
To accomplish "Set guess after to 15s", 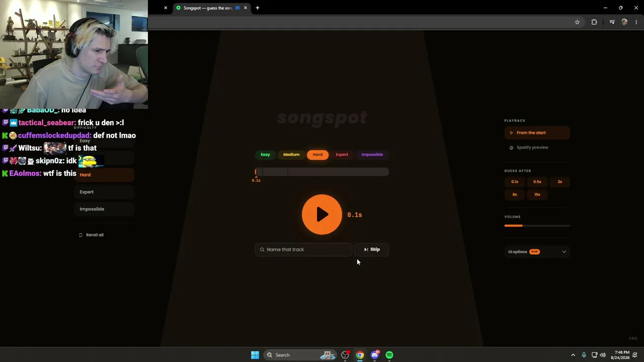I will pos(537,195).
